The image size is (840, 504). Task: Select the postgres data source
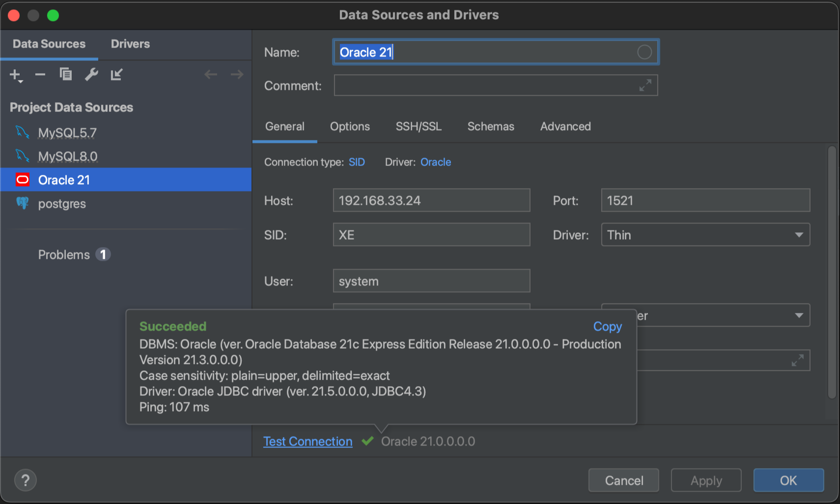click(x=126, y=203)
